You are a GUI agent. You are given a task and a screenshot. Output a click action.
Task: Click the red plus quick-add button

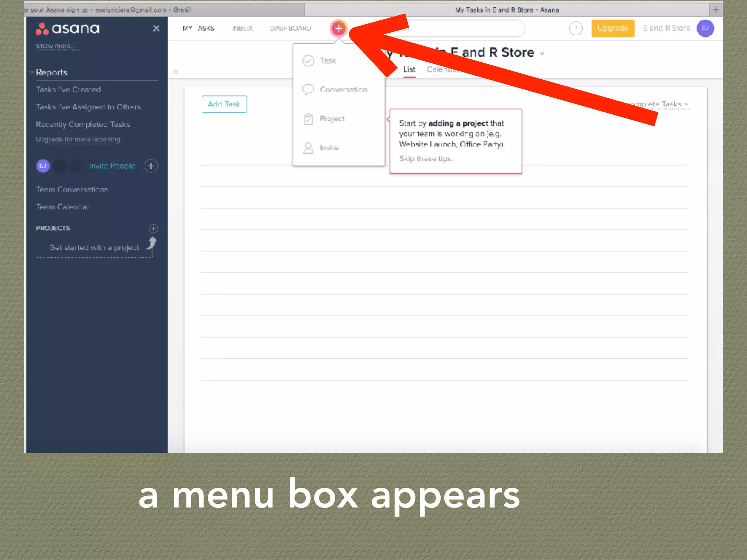point(338,28)
